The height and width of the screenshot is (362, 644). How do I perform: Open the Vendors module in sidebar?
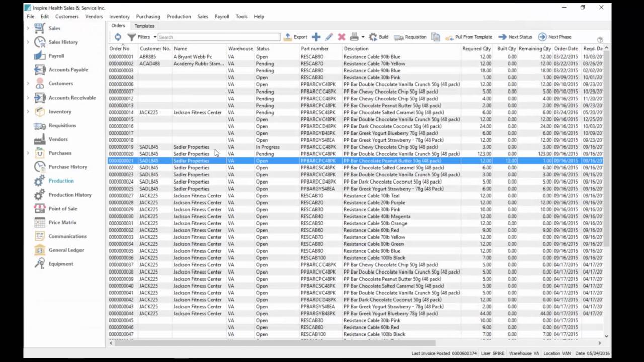coord(58,139)
